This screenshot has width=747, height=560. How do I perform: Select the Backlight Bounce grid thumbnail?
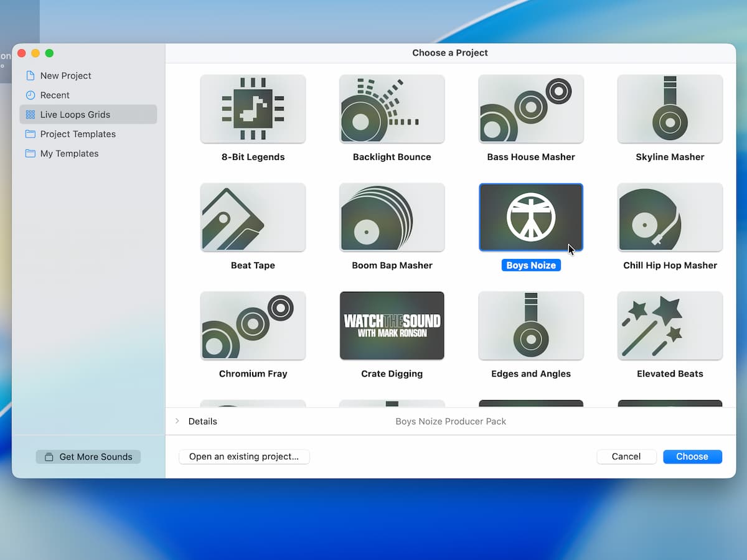[x=392, y=109]
